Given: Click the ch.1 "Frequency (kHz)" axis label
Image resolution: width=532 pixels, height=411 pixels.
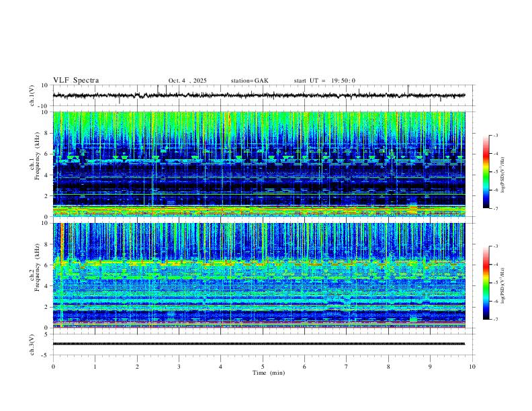Looking at the screenshot, I should pos(37,157).
